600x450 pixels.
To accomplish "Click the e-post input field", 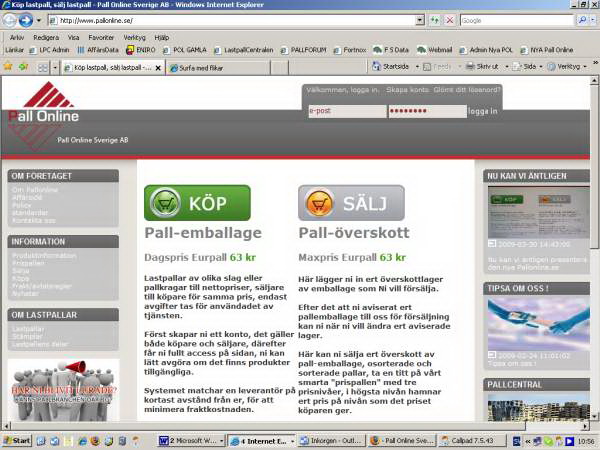I will tap(347, 111).
